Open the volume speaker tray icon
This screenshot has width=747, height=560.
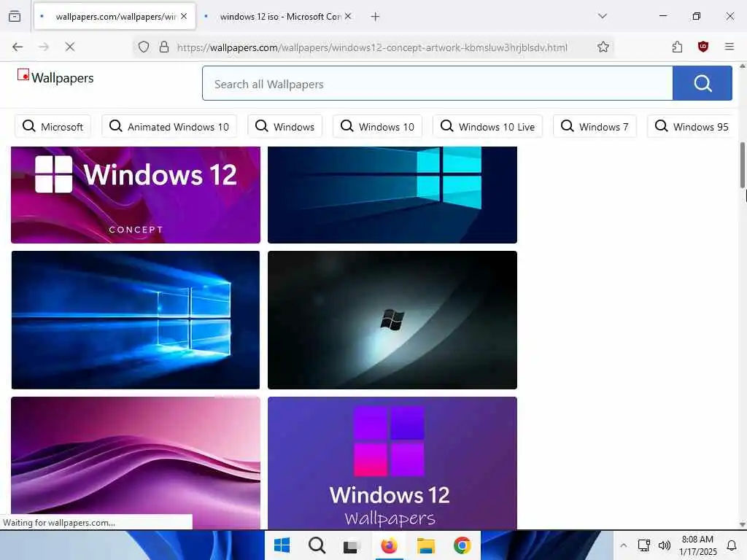664,545
